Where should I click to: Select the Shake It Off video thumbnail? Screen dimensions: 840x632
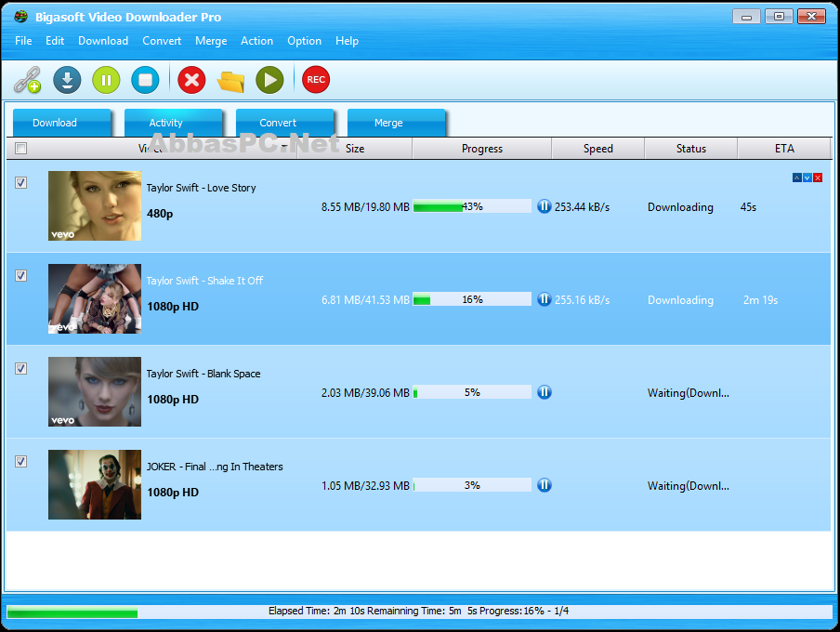(95, 298)
